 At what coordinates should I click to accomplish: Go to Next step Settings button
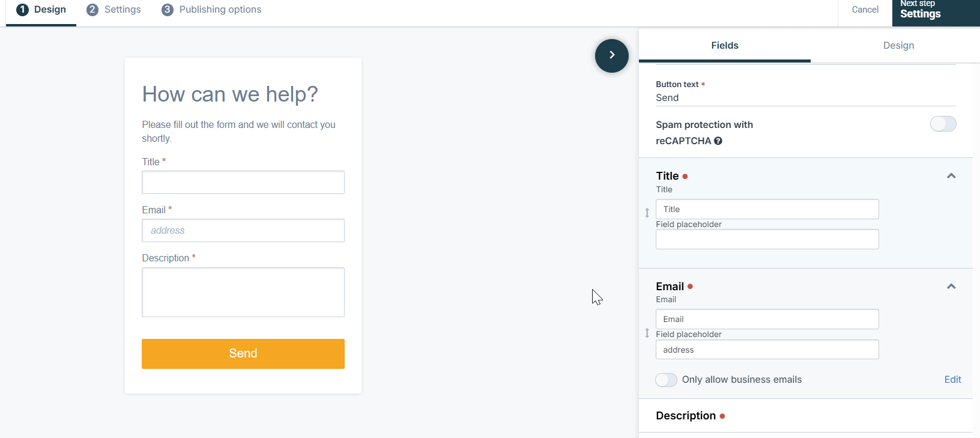[x=936, y=12]
